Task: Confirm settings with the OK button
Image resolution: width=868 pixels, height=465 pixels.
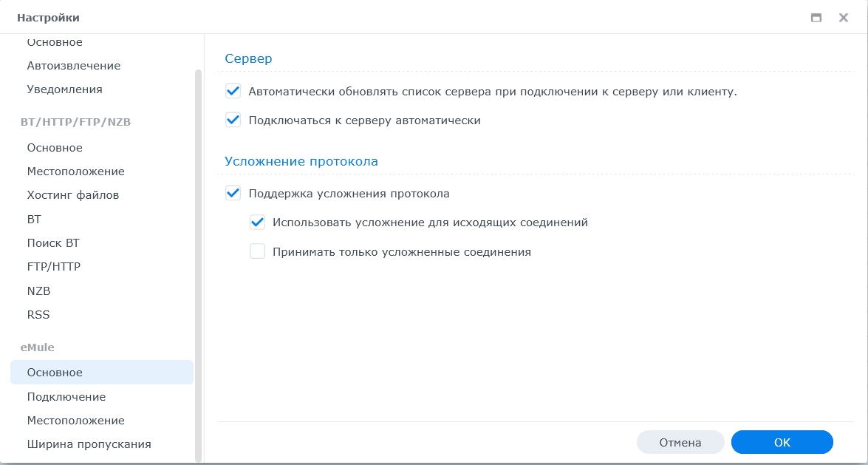Action: [782, 441]
